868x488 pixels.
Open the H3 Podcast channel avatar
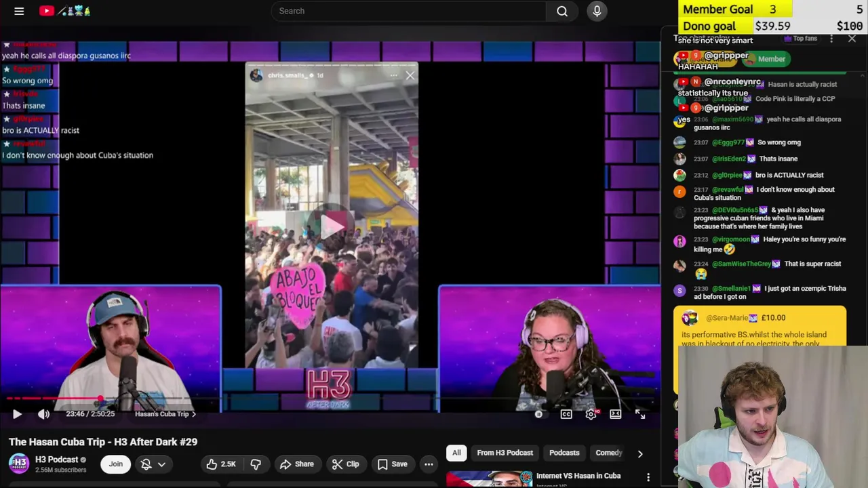click(x=19, y=464)
